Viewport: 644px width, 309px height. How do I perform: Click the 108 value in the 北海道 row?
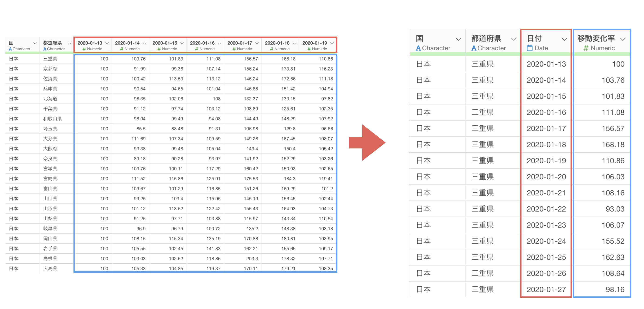[217, 99]
